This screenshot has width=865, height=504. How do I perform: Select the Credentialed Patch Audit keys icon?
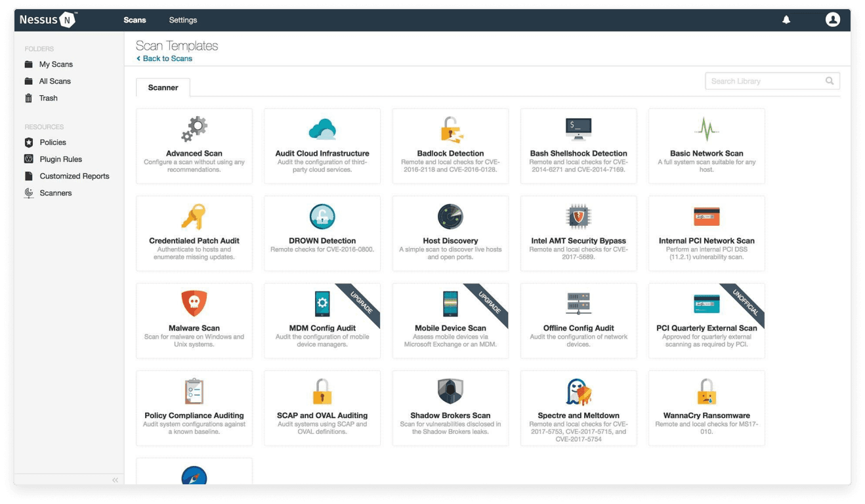pos(194,217)
